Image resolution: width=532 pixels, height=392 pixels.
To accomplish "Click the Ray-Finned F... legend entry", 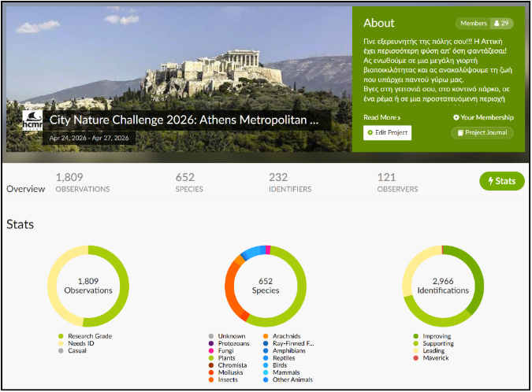I will coord(288,343).
